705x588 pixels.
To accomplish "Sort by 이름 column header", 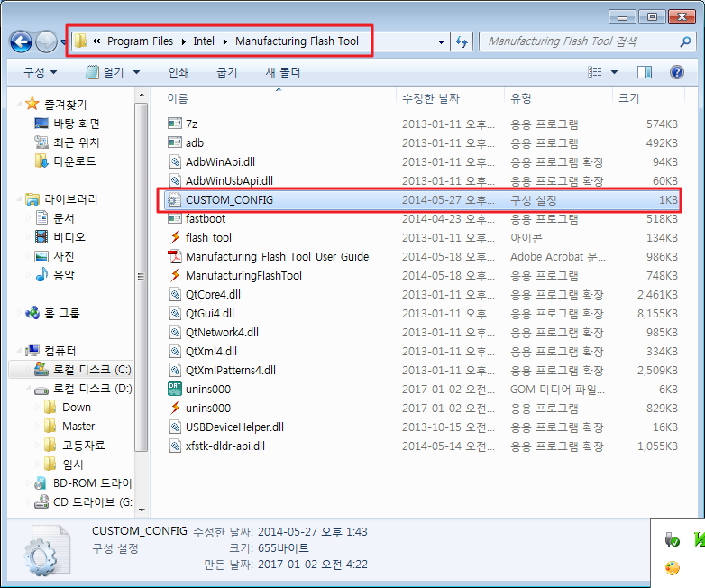I will (178, 98).
